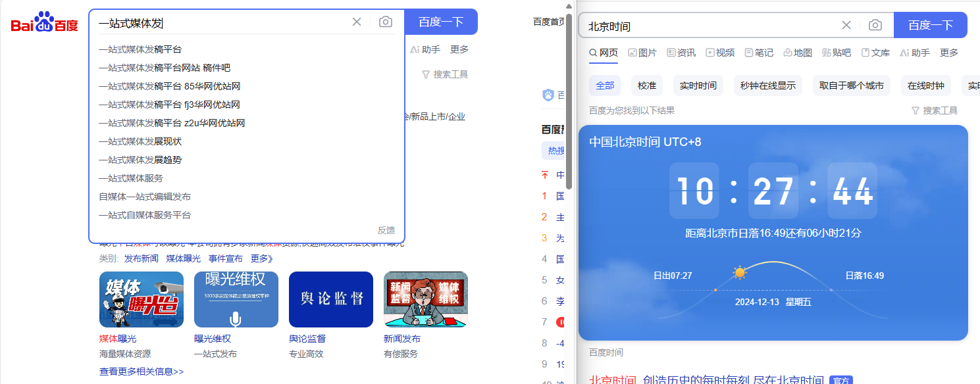Image resolution: width=980 pixels, height=384 pixels.
Task: Open Ai 助手 tab in the 一站式媒体发 window
Action: pyautogui.click(x=425, y=49)
